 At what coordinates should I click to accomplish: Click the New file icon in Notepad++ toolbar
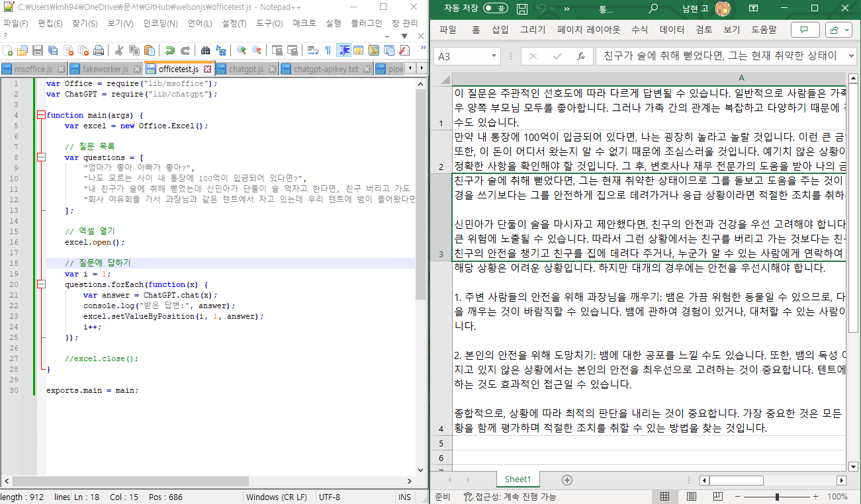7,50
